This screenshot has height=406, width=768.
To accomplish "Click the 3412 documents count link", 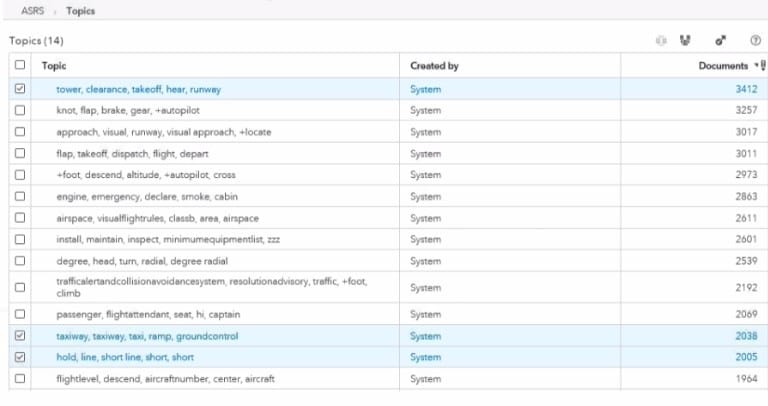I will pyautogui.click(x=745, y=89).
